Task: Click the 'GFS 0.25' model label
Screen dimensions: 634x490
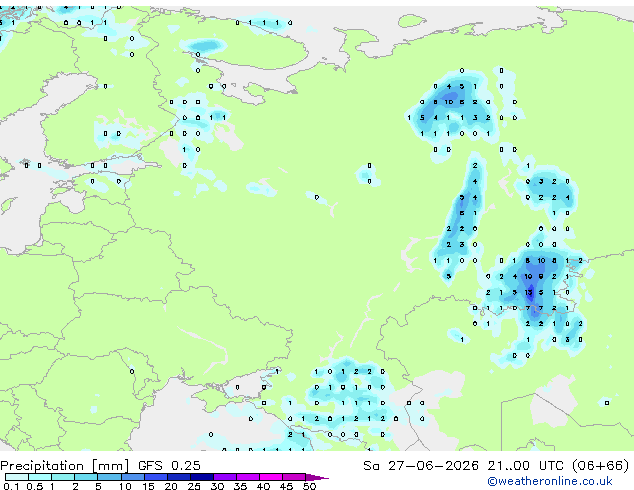Action: [x=169, y=466]
